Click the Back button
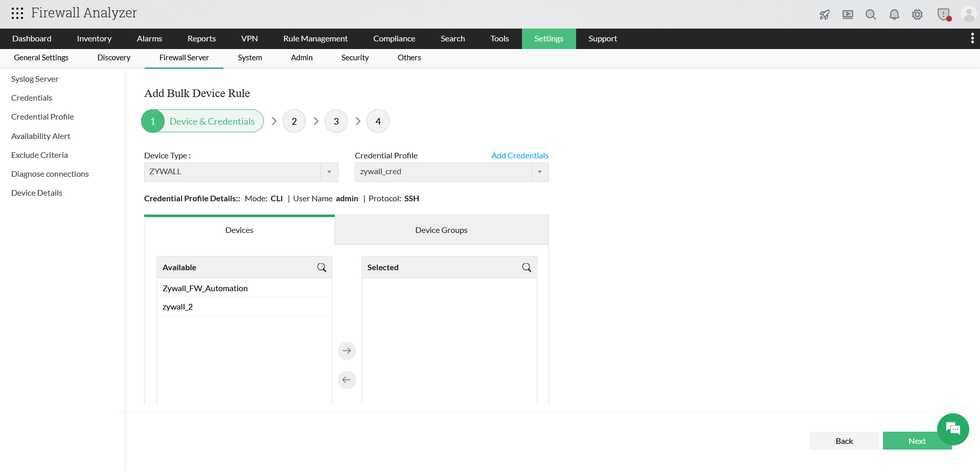 pos(845,441)
